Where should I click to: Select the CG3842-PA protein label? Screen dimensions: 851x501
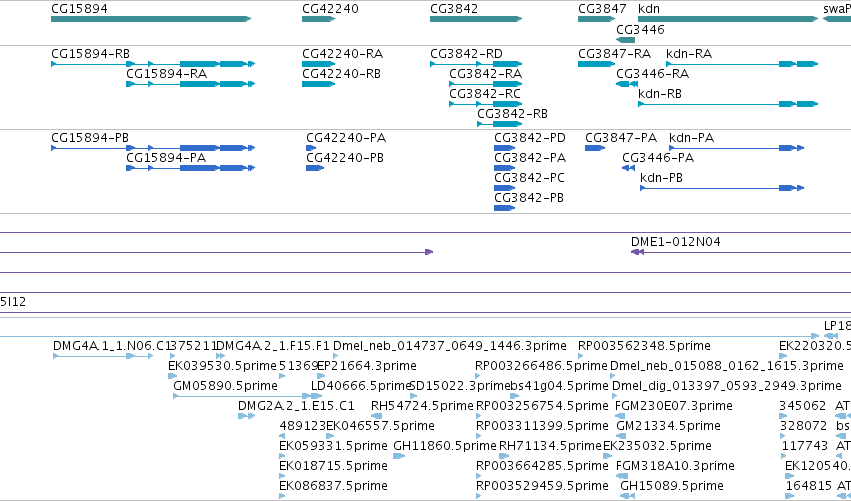point(530,158)
